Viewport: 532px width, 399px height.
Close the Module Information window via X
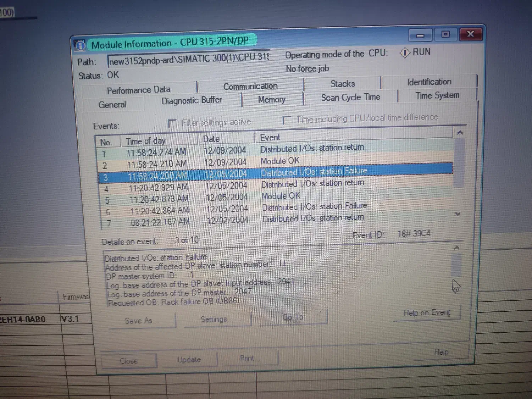pos(471,34)
